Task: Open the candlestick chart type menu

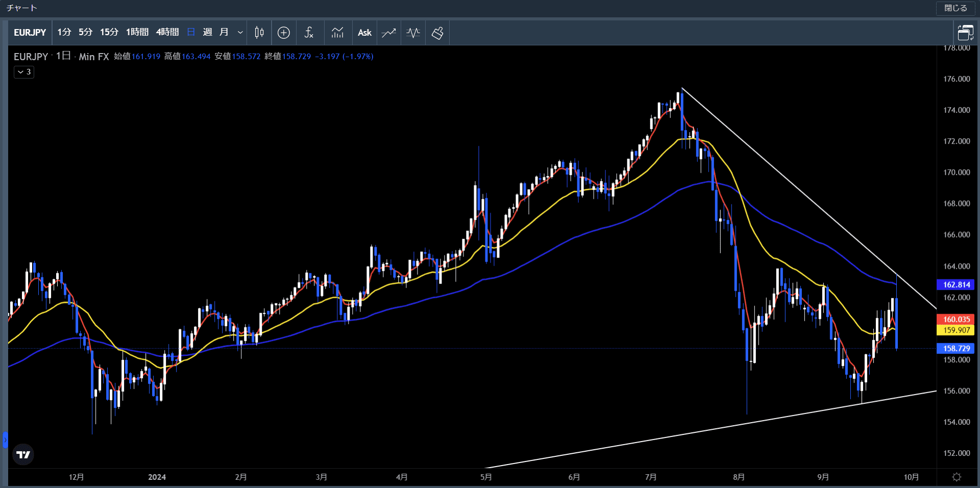Action: pyautogui.click(x=259, y=33)
